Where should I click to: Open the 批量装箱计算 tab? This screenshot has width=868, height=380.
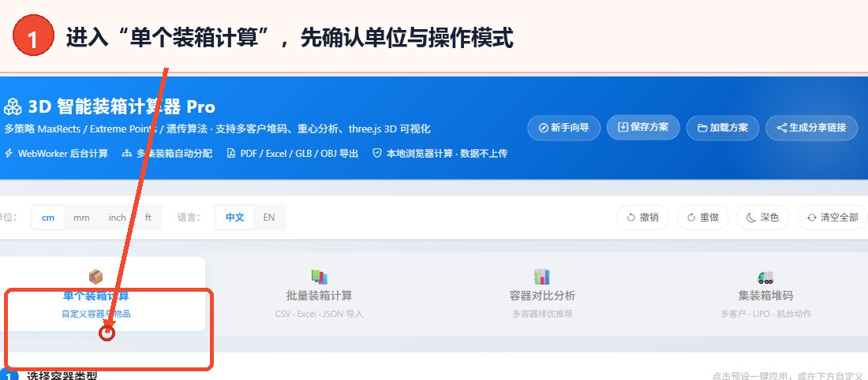[320, 294]
